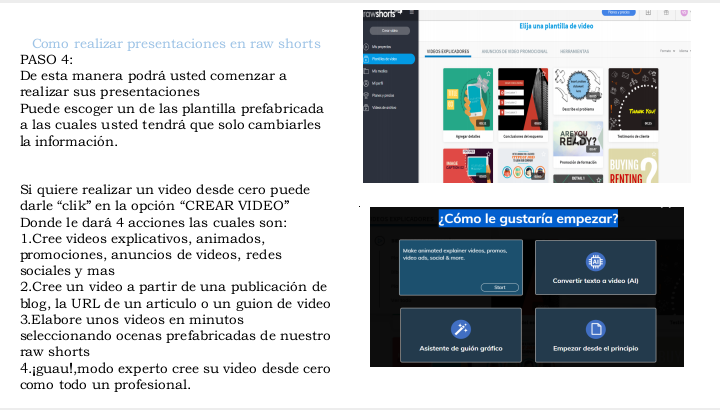
Task: Choose Asistente de guión gráfico label
Action: tap(461, 348)
